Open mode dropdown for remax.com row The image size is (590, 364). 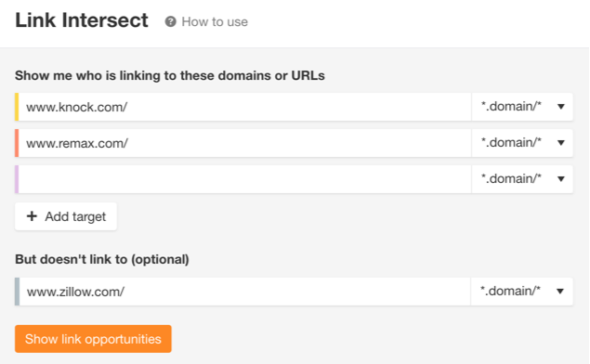point(522,143)
